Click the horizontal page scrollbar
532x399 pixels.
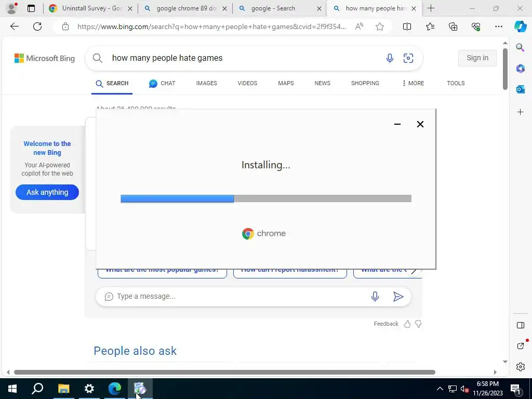[224, 372]
